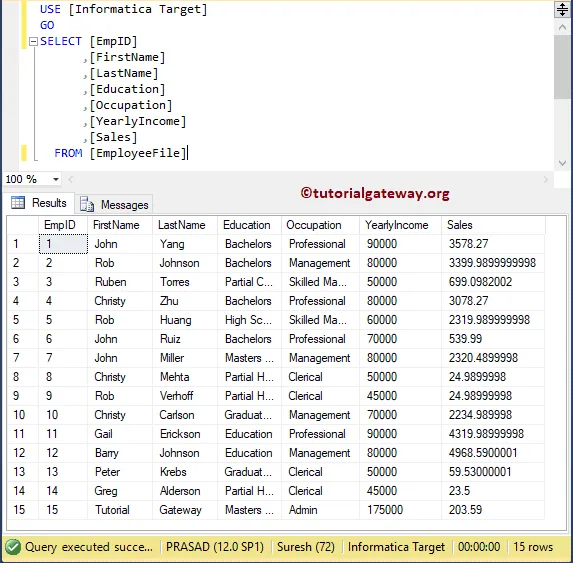Select the Sales column header

pyautogui.click(x=493, y=225)
